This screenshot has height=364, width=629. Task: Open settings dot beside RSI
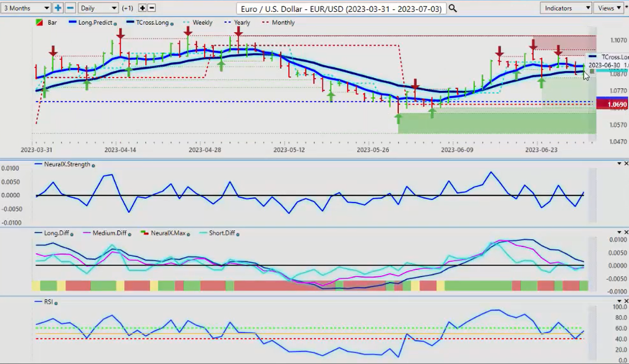click(56, 303)
